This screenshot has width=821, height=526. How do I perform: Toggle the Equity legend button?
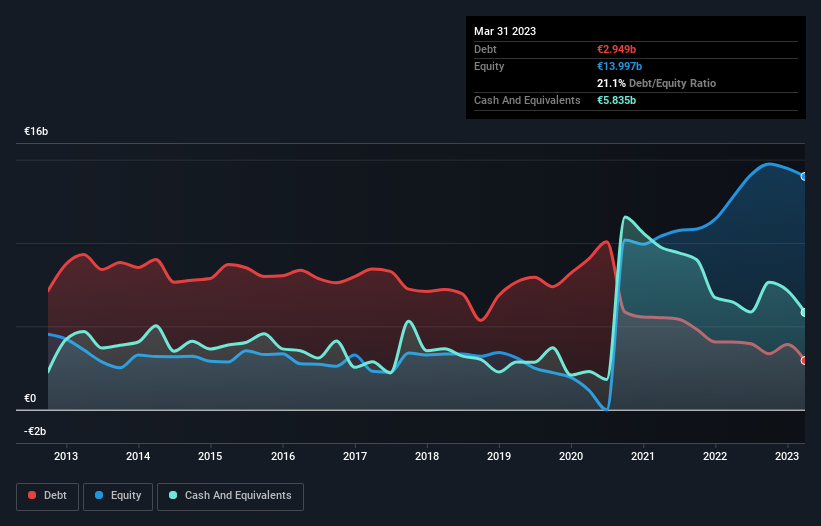point(118,496)
